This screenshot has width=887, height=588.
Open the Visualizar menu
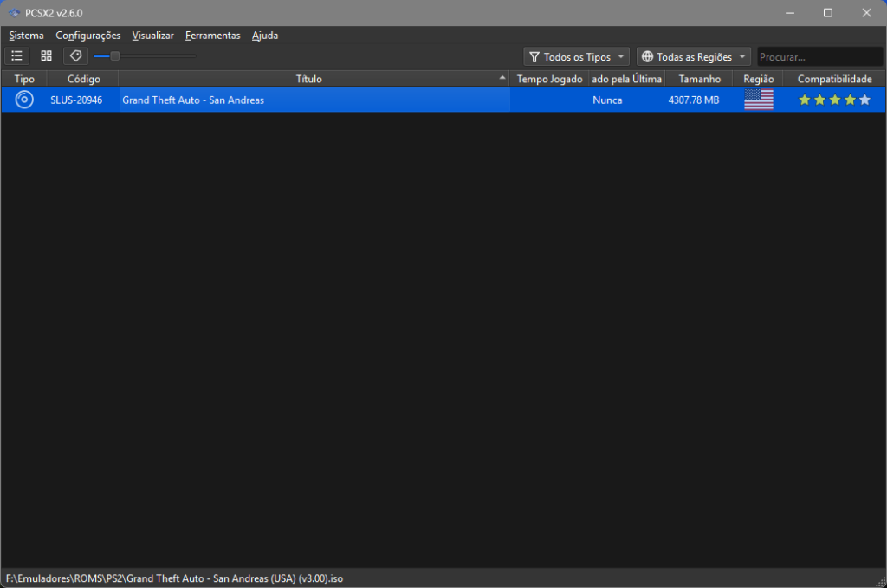[152, 36]
